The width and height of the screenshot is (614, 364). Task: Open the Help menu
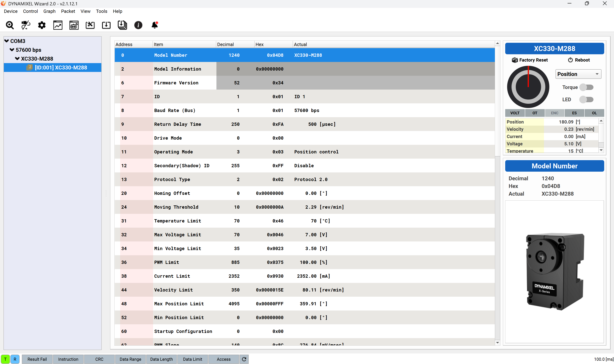(x=118, y=11)
